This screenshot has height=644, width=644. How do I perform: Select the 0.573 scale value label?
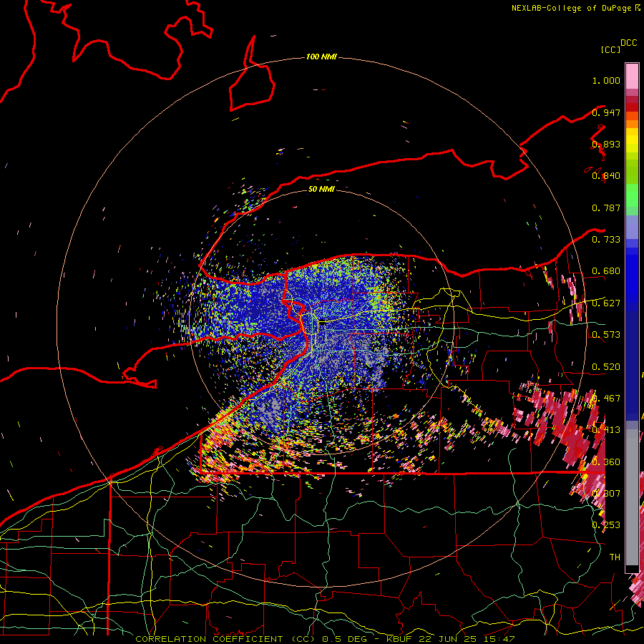tap(606, 335)
